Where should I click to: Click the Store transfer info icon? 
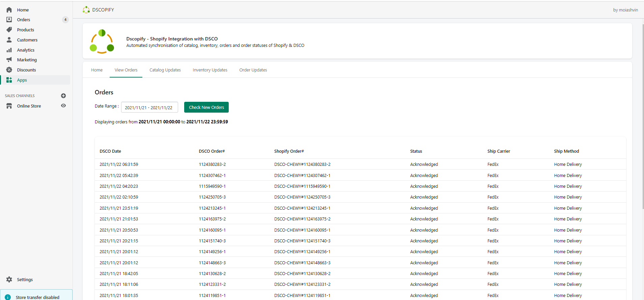[x=8, y=297]
